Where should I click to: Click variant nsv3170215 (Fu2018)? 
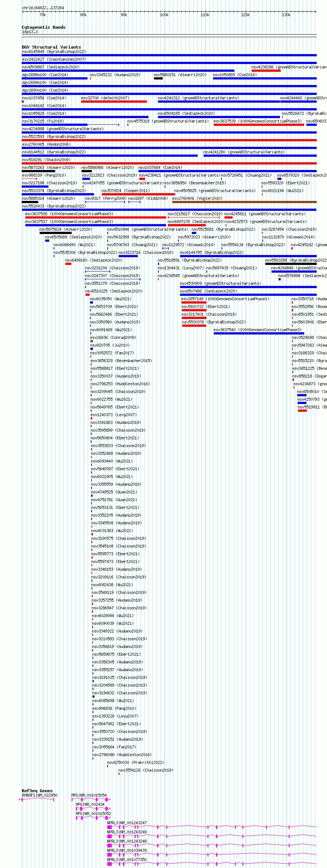click(43, 121)
